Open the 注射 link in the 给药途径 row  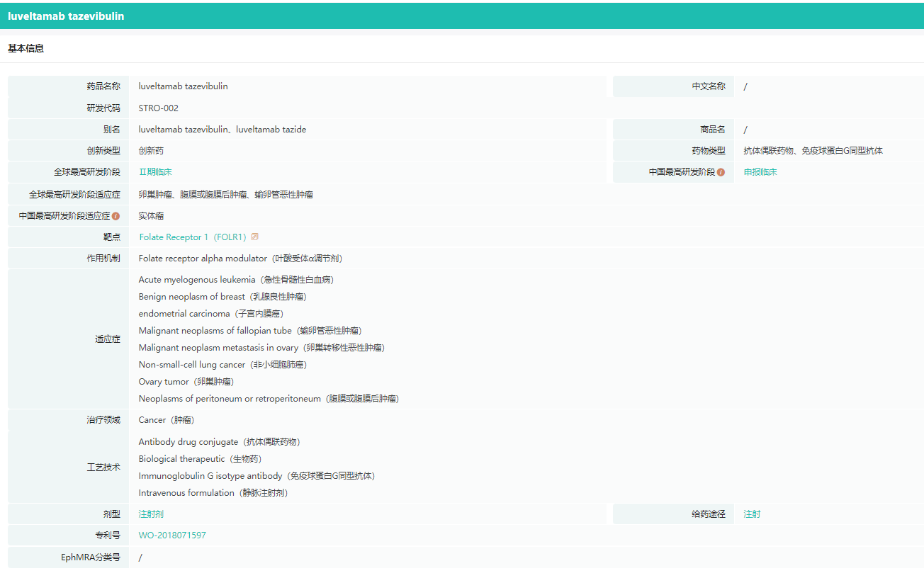pos(753,514)
